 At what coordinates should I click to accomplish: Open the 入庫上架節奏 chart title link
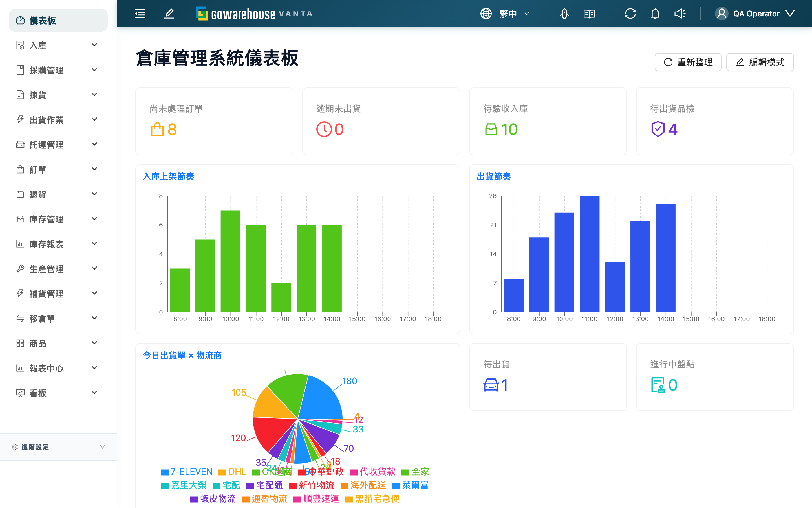tap(168, 176)
